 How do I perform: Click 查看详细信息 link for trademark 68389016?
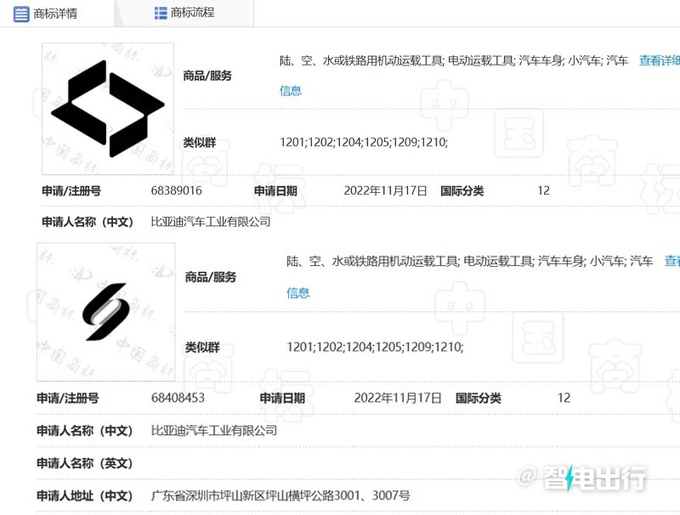[659, 61]
